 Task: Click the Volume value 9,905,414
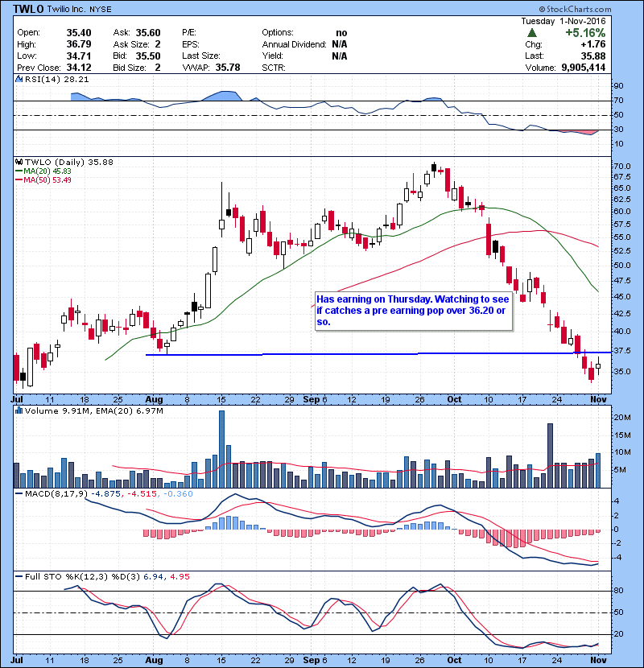pyautogui.click(x=584, y=68)
